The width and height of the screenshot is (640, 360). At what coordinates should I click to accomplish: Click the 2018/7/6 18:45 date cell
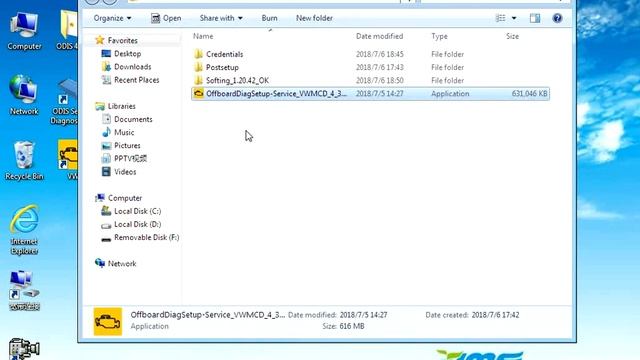[380, 54]
